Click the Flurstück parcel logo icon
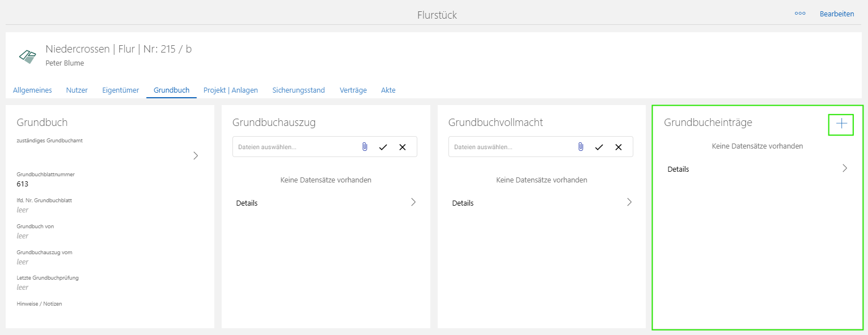868x335 pixels. tap(28, 56)
